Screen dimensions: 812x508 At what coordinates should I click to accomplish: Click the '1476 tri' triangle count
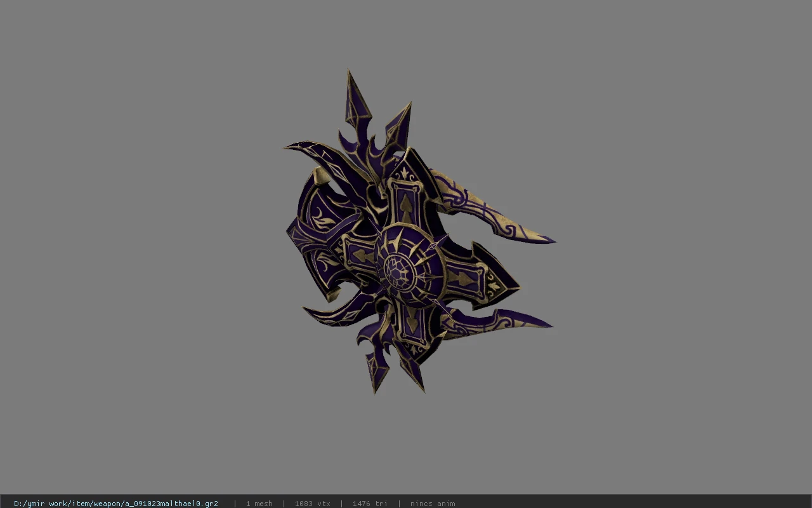pyautogui.click(x=370, y=504)
